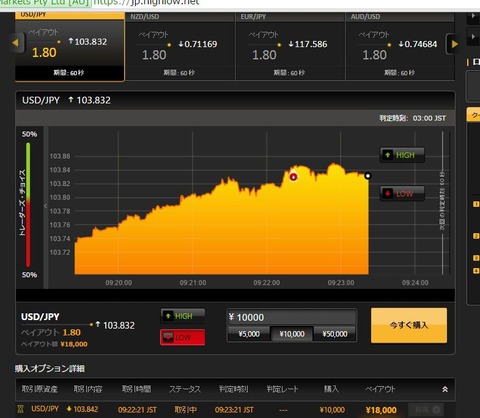Choose HIGH in the order panel
This screenshot has width=480, height=418.
coord(183,316)
